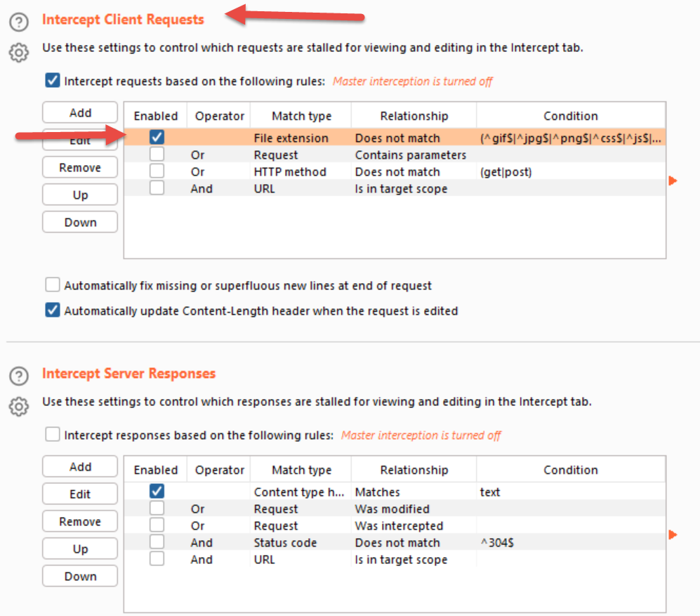Viewport: 700px width, 616px height.
Task: Open help for Intercept Client Requests
Action: (18, 22)
